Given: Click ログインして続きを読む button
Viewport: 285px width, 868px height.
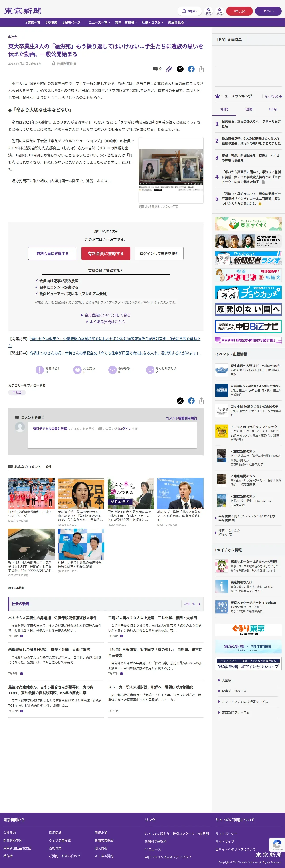Looking at the screenshot, I should [159, 253].
